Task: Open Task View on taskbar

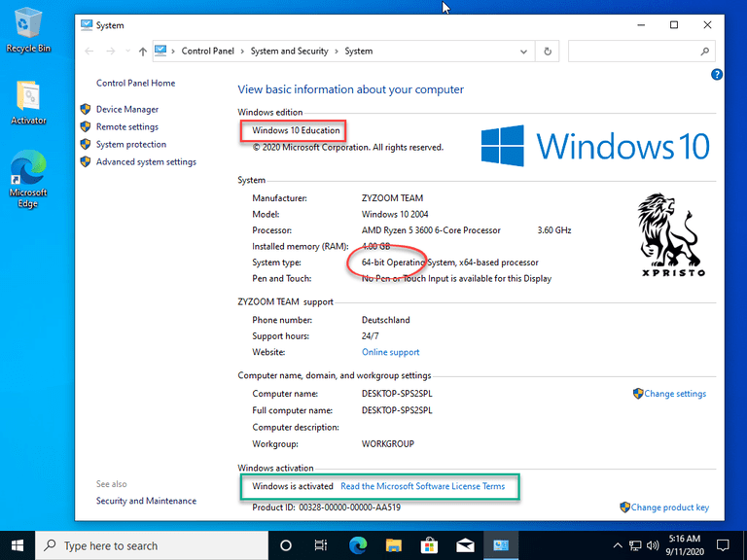Action: [321, 545]
